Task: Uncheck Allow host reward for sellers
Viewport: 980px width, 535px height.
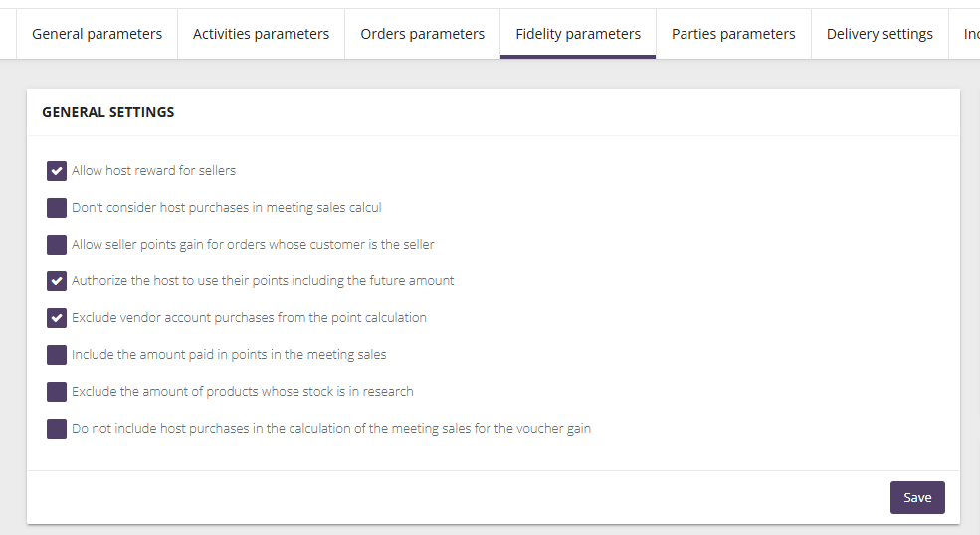Action: (57, 171)
